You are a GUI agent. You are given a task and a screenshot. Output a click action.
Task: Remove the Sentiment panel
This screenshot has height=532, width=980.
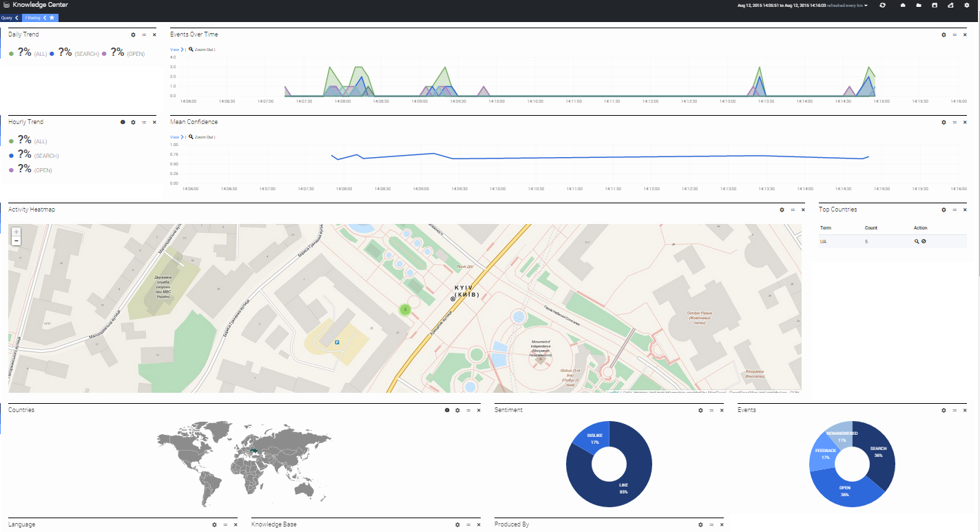coord(722,410)
